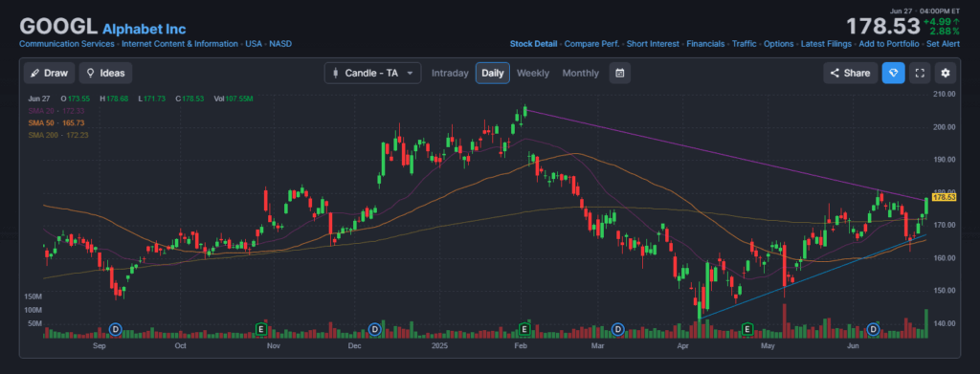Open the NASD exchange link
The image size is (980, 374).
280,44
